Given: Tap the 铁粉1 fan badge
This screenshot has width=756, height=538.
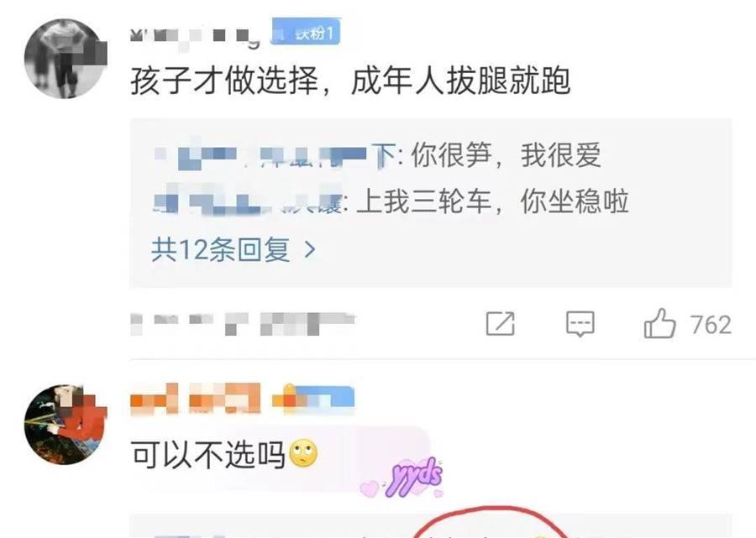Looking at the screenshot, I should point(306,32).
